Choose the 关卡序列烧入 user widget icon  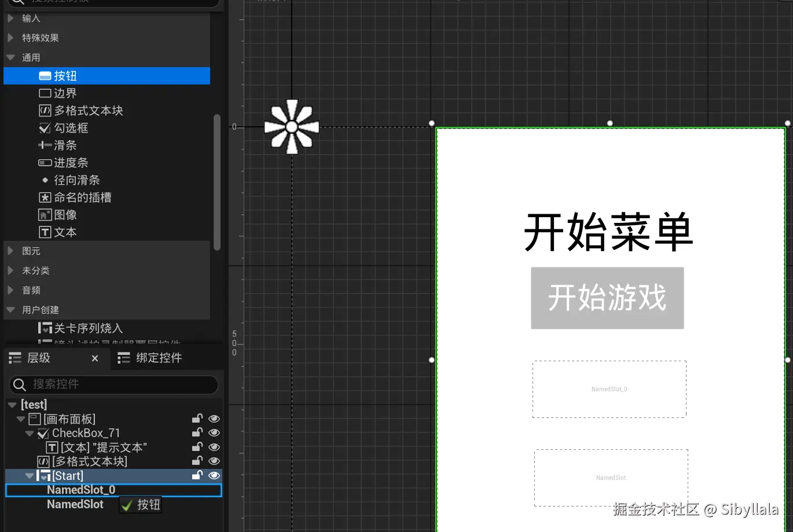pos(45,328)
